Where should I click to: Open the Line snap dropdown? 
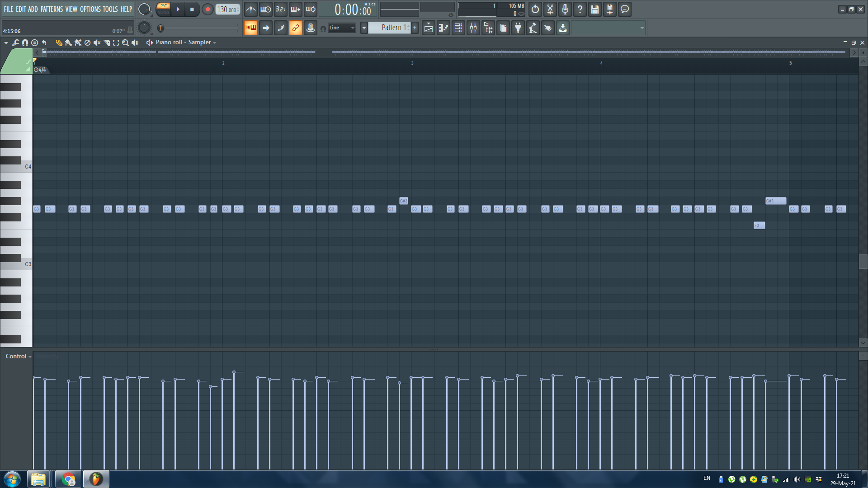342,28
